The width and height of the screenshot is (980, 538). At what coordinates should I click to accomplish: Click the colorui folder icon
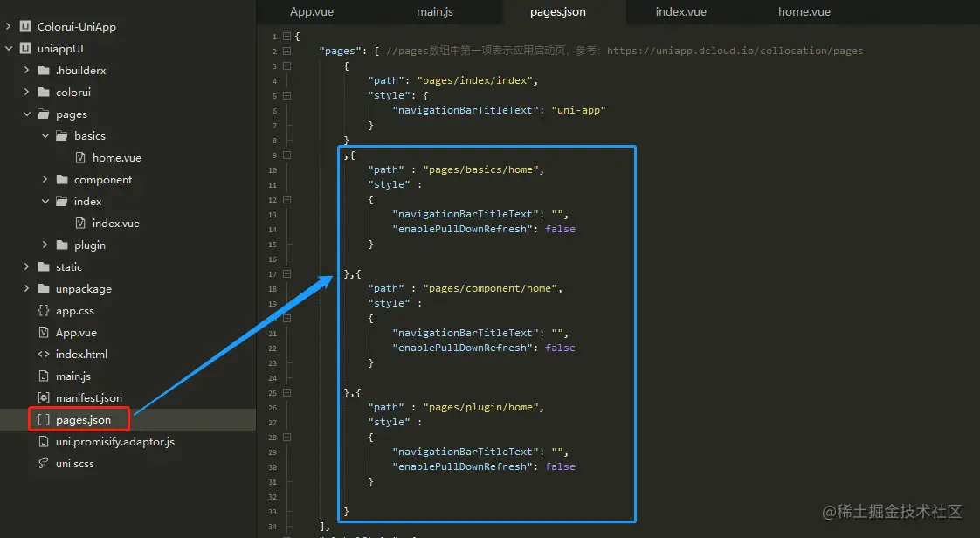tap(44, 92)
